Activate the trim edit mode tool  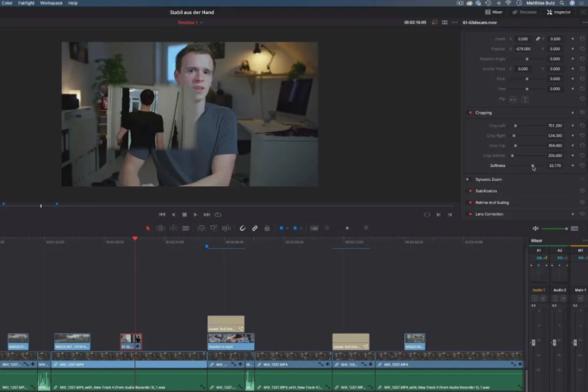point(160,228)
